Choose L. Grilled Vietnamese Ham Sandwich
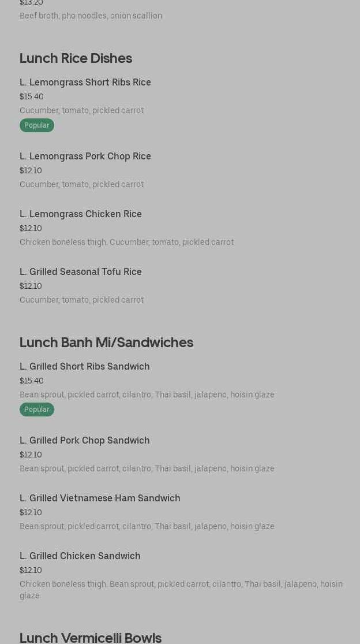The height and width of the screenshot is (644, 360). [100, 498]
